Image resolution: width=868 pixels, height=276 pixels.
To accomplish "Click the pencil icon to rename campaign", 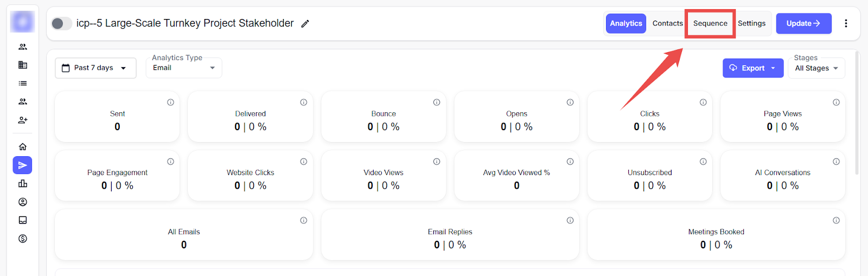I will coord(305,24).
